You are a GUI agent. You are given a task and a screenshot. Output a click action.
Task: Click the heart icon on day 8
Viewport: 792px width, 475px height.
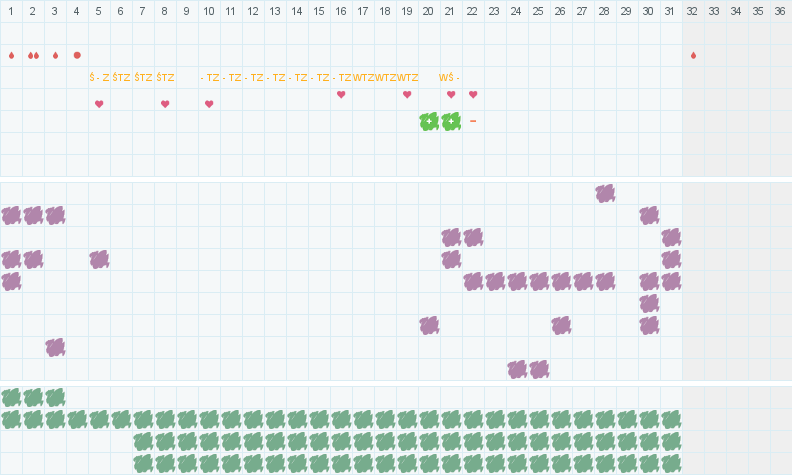pyautogui.click(x=165, y=104)
